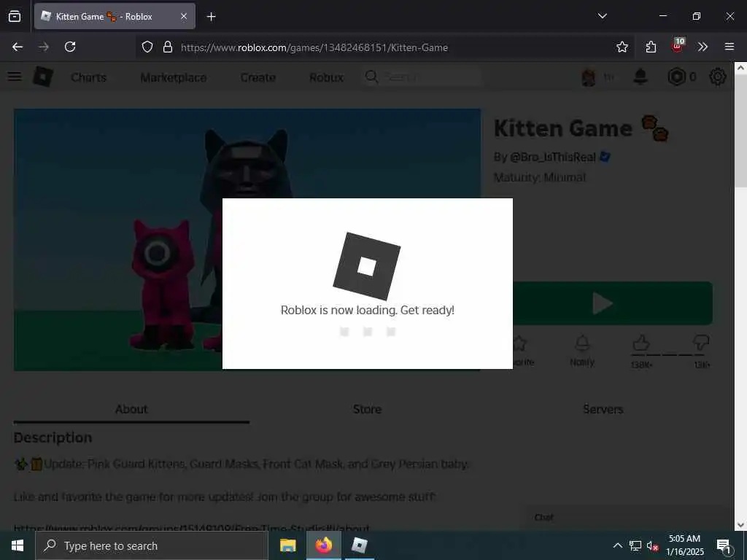Open muted volume tray icon

(x=652, y=545)
